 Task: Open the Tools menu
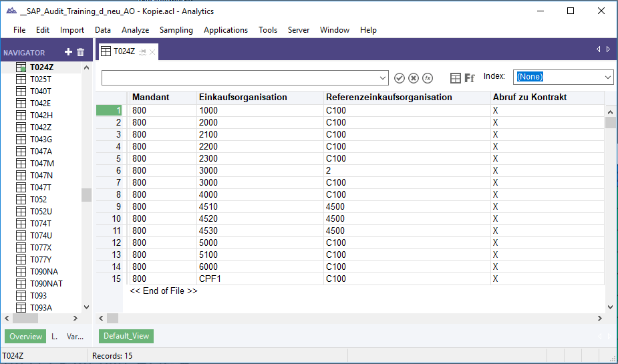pos(268,30)
